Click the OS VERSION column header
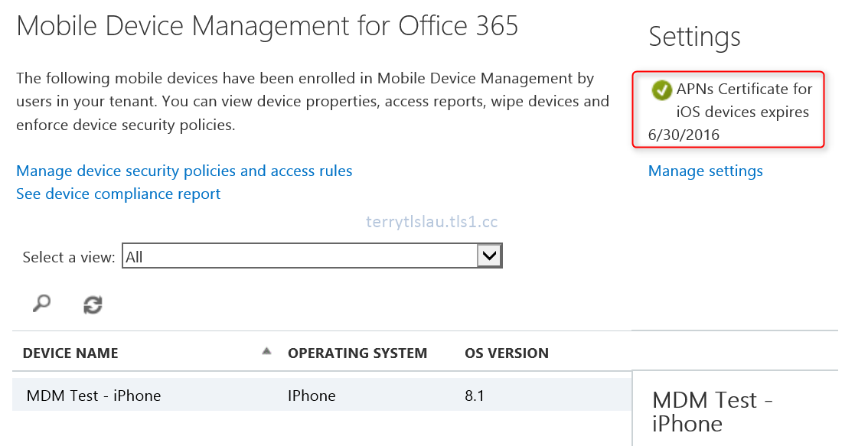 507,353
